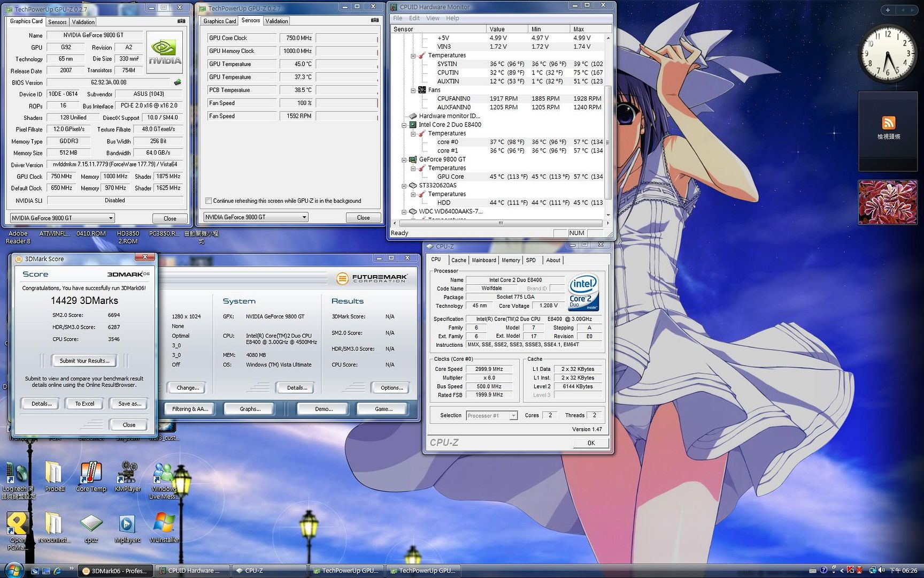Viewport: 924px width, 578px height.
Task: Open the Open PCMark desktop icon
Action: [x=17, y=531]
